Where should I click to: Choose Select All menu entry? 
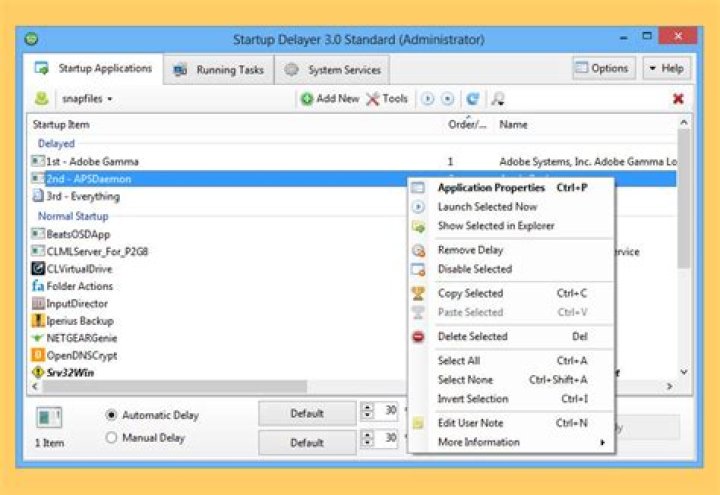(512, 360)
